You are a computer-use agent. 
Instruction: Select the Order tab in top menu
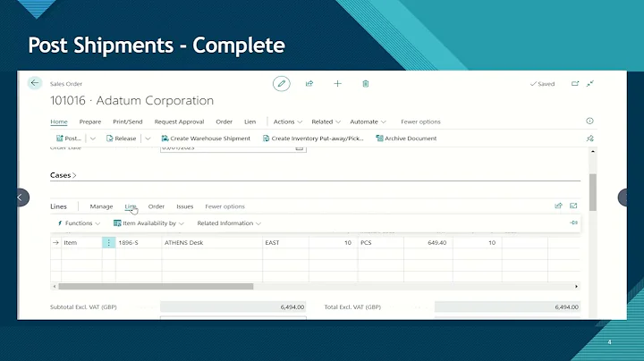point(225,122)
